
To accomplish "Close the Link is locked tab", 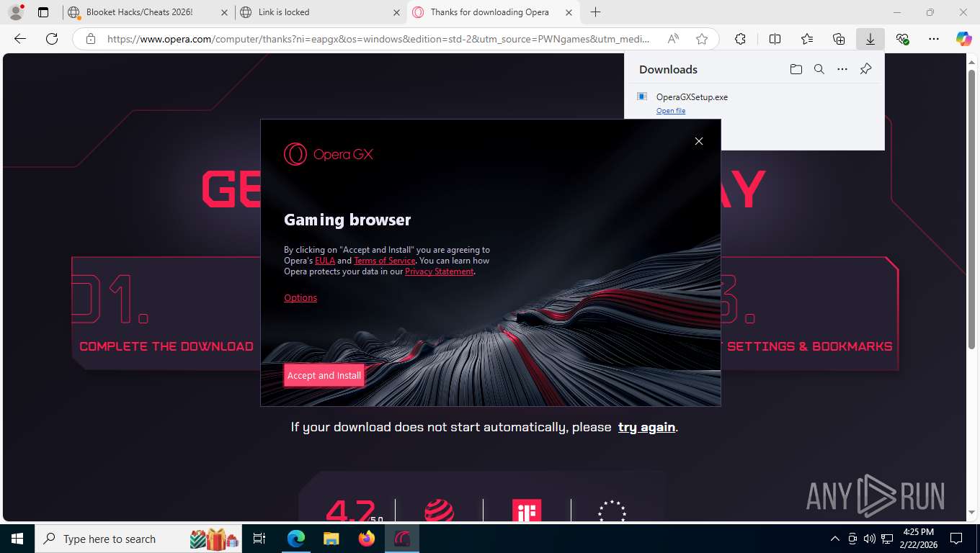I will [x=396, y=12].
